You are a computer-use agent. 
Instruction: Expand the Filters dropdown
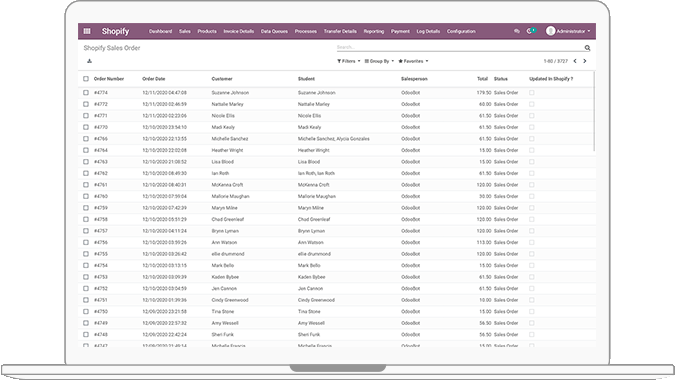(349, 61)
